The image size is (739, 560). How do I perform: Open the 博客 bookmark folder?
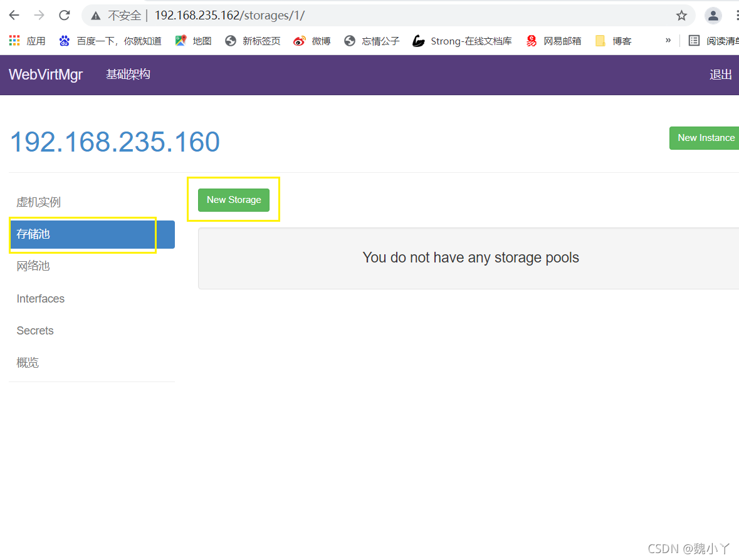pyautogui.click(x=613, y=41)
